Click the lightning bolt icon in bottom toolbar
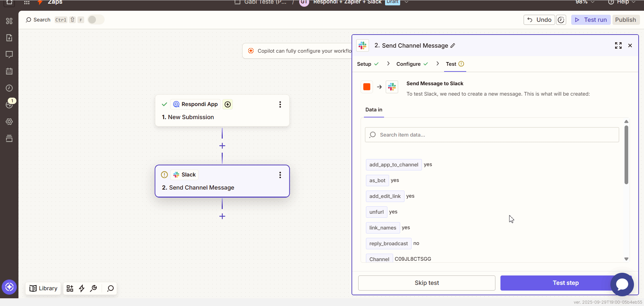 (x=82, y=288)
